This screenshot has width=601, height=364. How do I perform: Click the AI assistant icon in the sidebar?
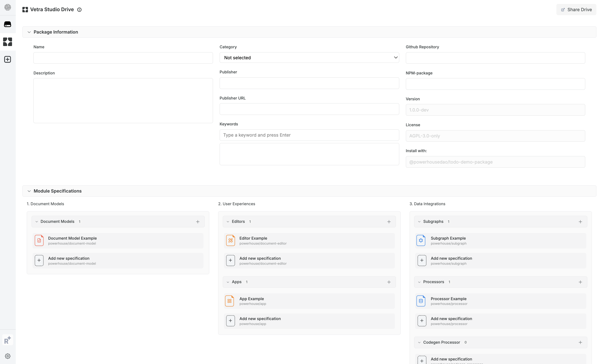(7, 340)
